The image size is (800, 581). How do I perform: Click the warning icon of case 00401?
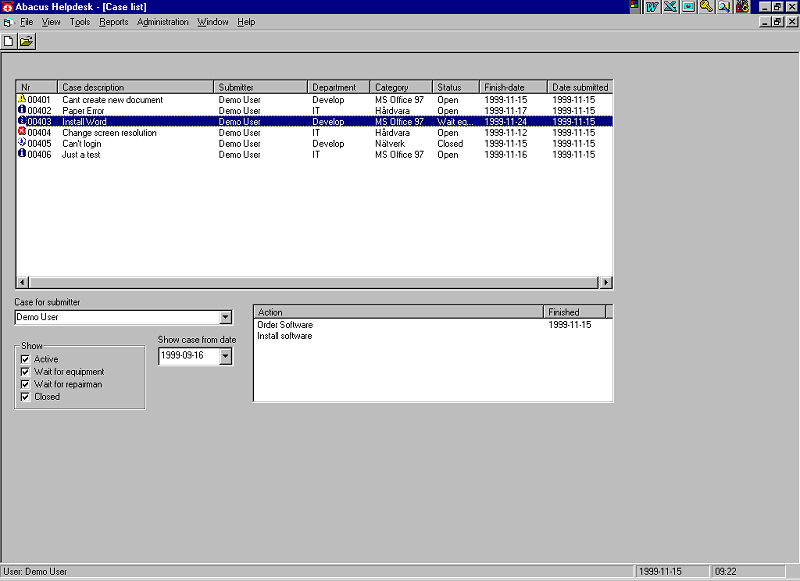(22, 99)
